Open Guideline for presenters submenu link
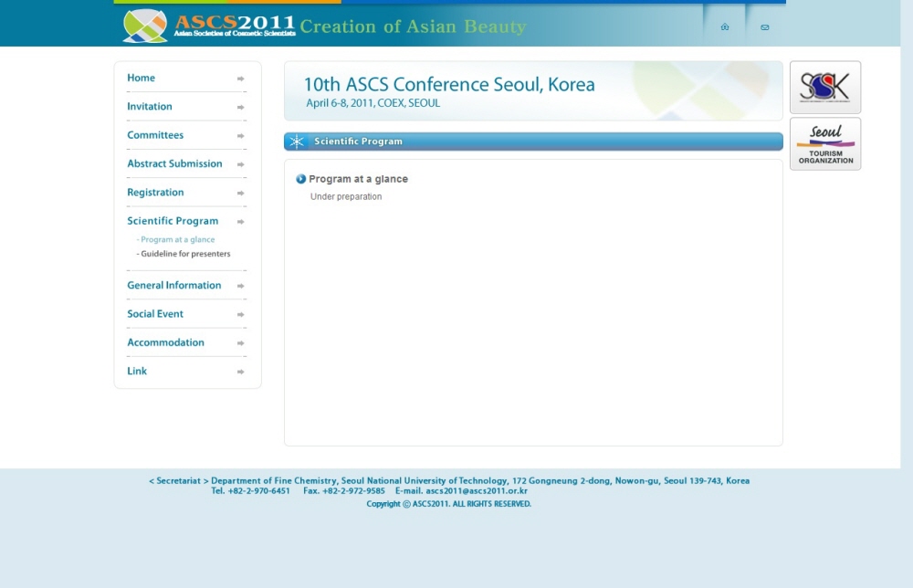The height and width of the screenshot is (588, 913). [x=185, y=254]
